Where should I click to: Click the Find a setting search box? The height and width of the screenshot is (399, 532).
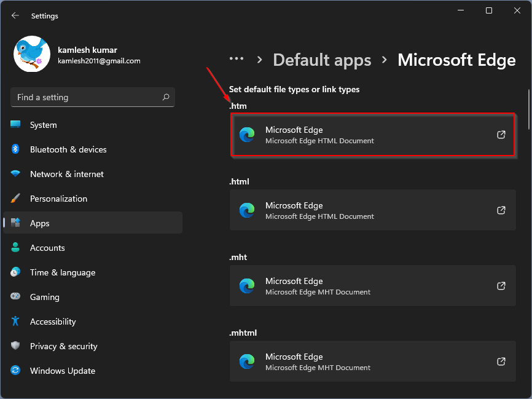(x=92, y=97)
